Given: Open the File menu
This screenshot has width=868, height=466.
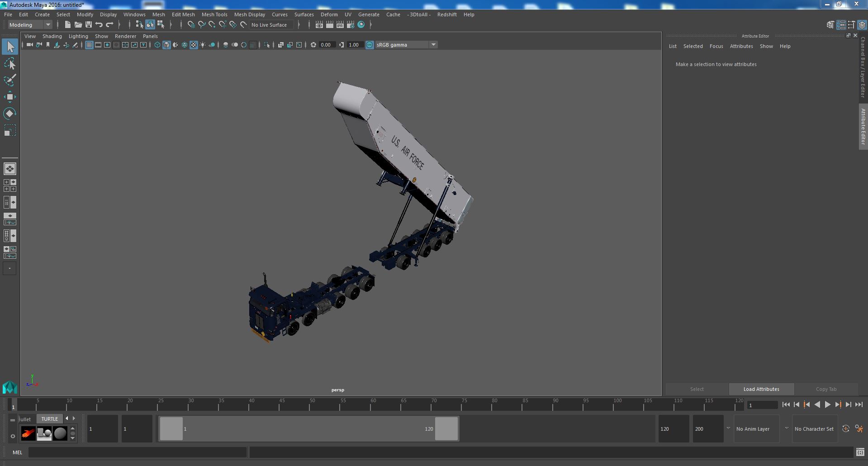Looking at the screenshot, I should pos(8,14).
